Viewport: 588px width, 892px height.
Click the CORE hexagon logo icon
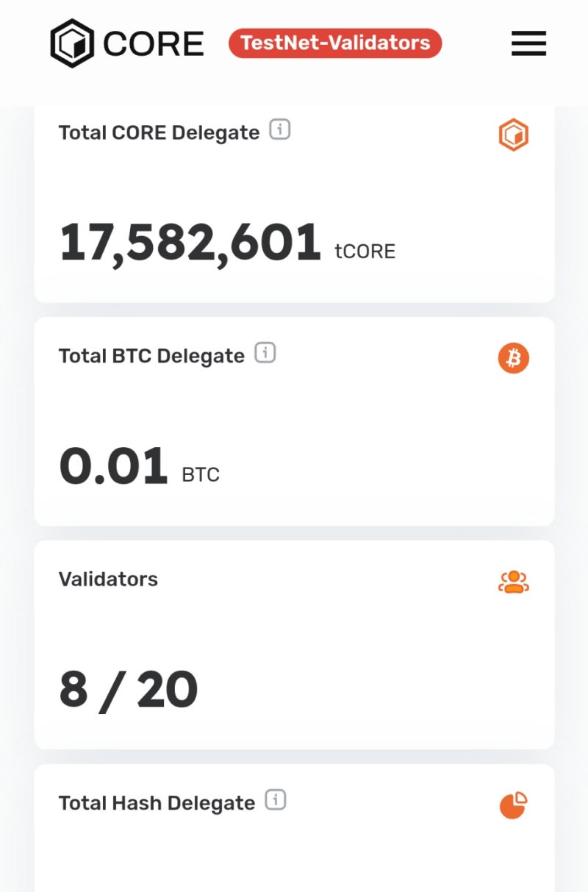tap(72, 43)
